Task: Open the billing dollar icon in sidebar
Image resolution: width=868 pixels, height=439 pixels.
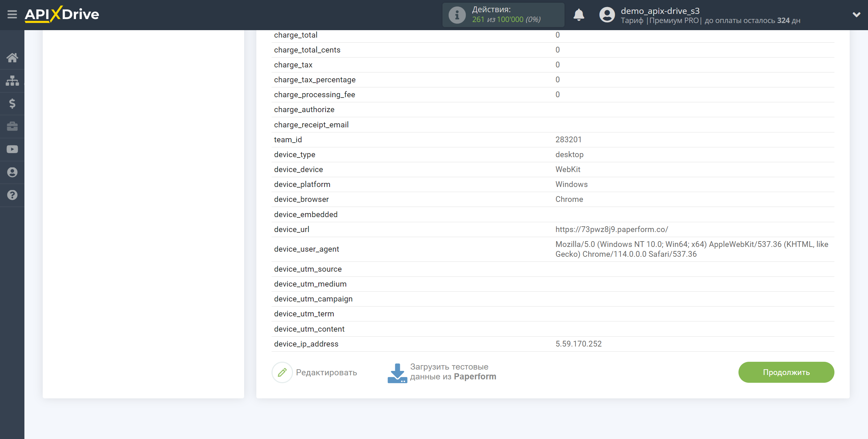Action: [12, 103]
